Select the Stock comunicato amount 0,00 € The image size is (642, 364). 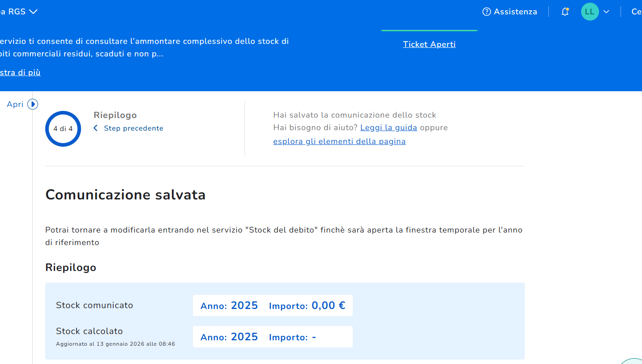(x=328, y=305)
